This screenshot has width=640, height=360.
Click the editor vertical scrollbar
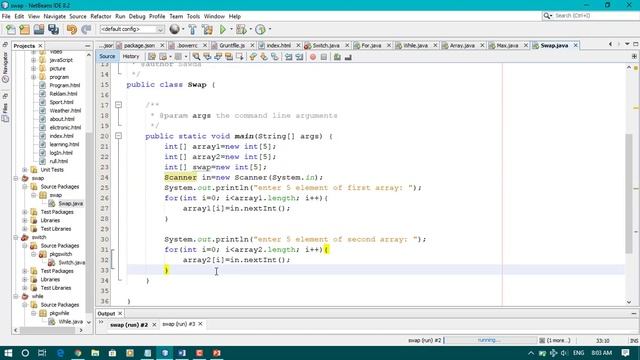[629, 193]
